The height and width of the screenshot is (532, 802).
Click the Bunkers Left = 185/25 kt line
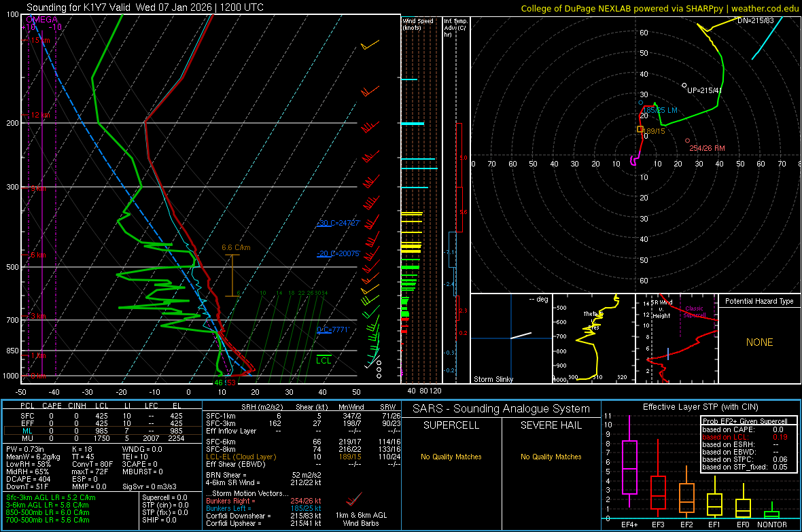click(x=264, y=508)
